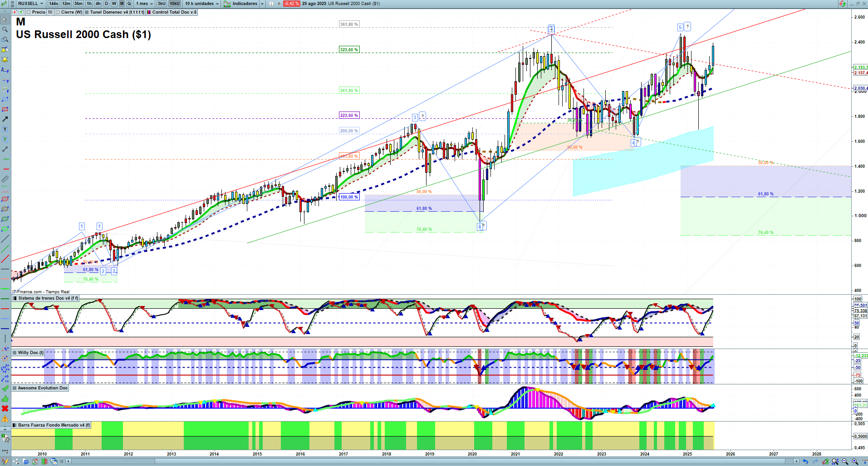This screenshot has height=466, width=868.
Task: Expand the left toolbar down chevron
Action: [5, 429]
